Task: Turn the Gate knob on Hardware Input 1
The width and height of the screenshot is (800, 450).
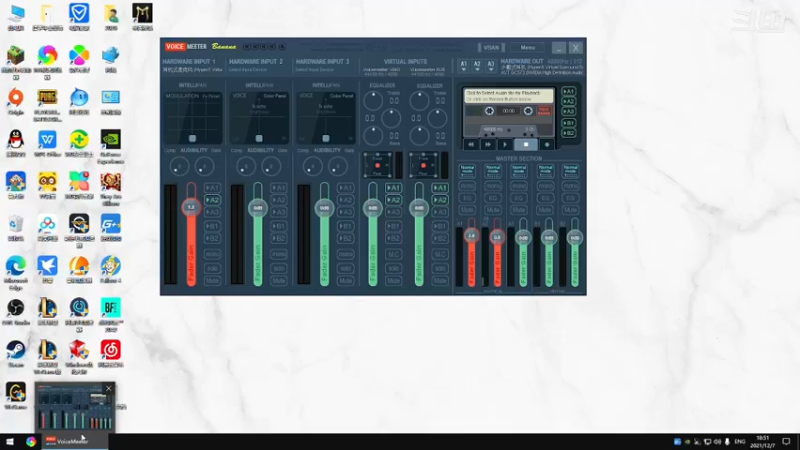Action: pos(205,166)
